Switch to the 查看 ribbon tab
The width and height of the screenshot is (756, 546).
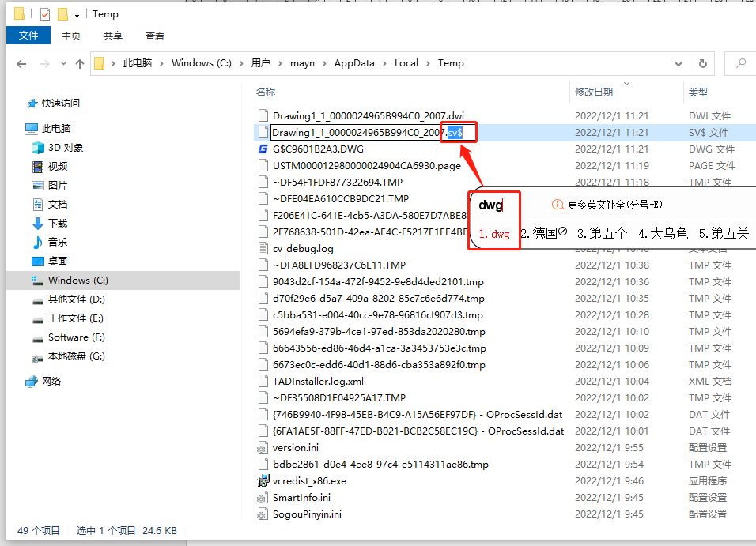[155, 36]
